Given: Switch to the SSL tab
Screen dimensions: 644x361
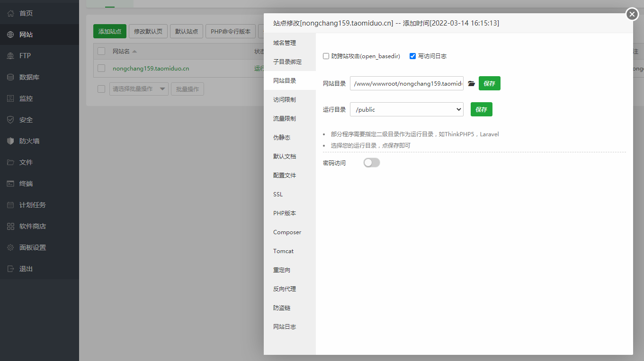Looking at the screenshot, I should 278,194.
